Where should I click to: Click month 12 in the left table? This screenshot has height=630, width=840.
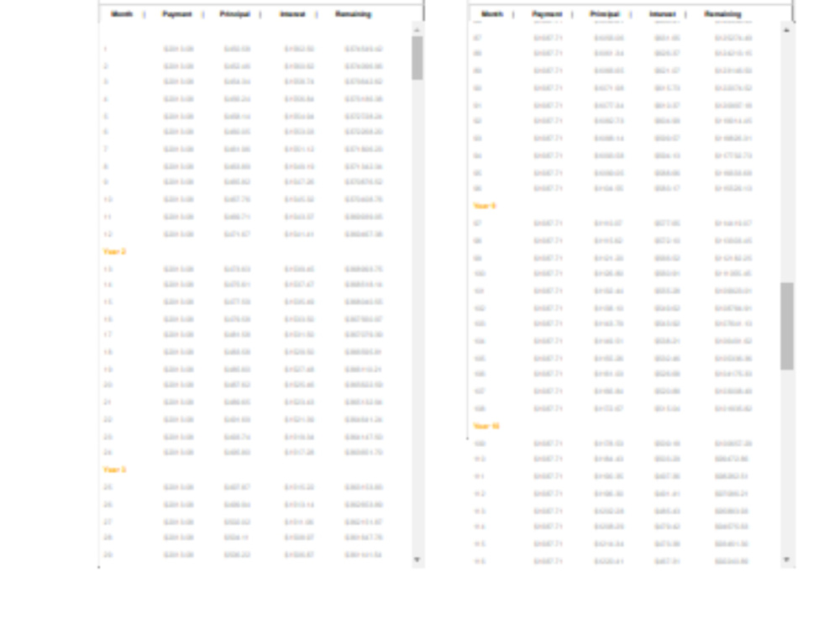click(108, 234)
